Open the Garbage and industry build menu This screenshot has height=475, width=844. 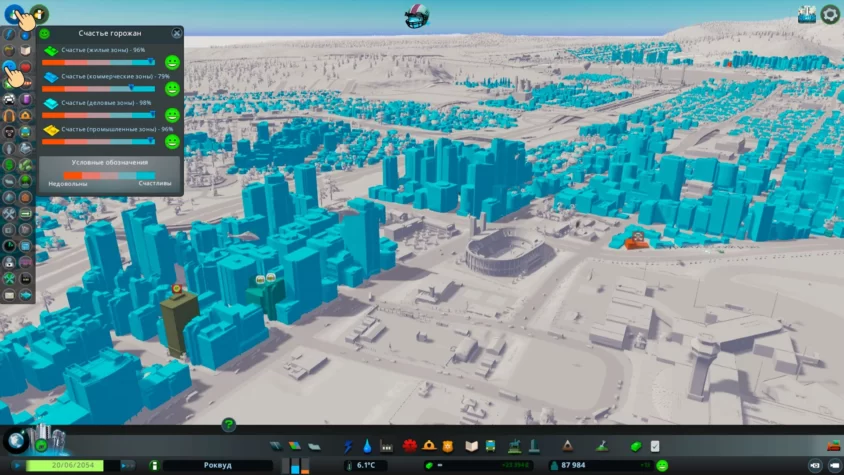click(x=386, y=446)
